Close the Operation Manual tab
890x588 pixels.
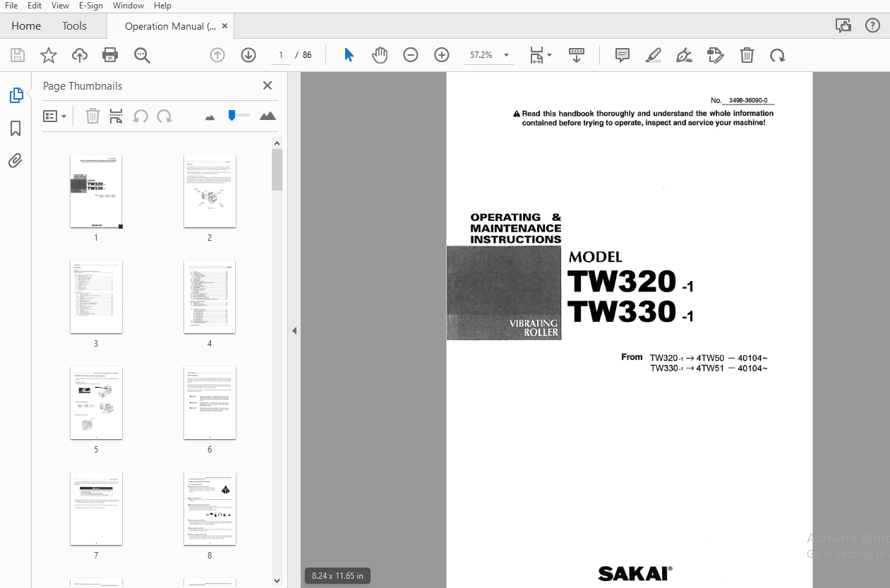[225, 26]
